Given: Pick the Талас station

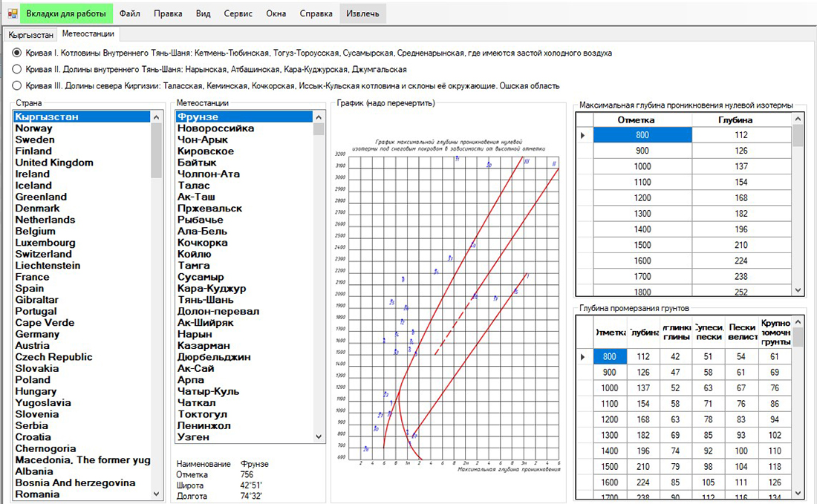Looking at the screenshot, I should [x=244, y=186].
